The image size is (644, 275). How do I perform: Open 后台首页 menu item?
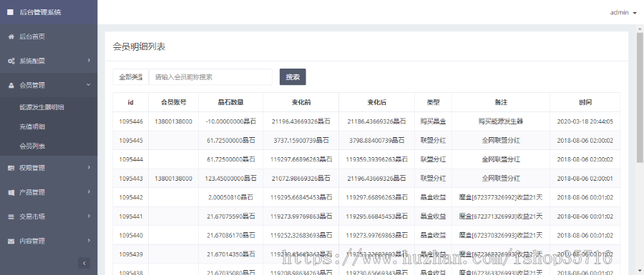pyautogui.click(x=49, y=36)
